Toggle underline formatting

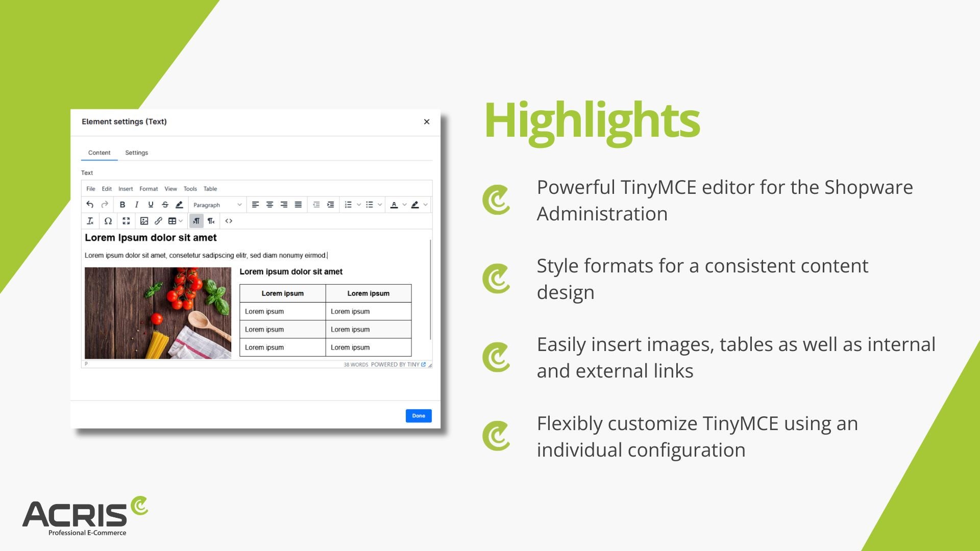151,205
